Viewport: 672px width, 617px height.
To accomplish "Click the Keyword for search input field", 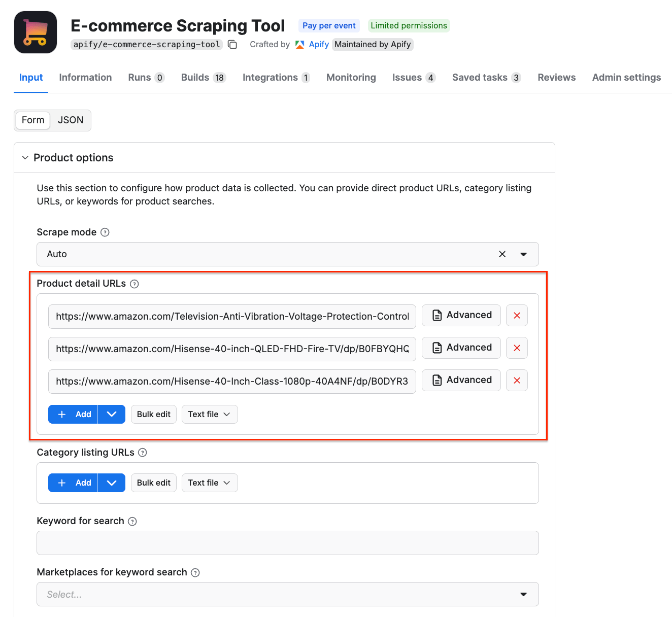I will [x=287, y=543].
